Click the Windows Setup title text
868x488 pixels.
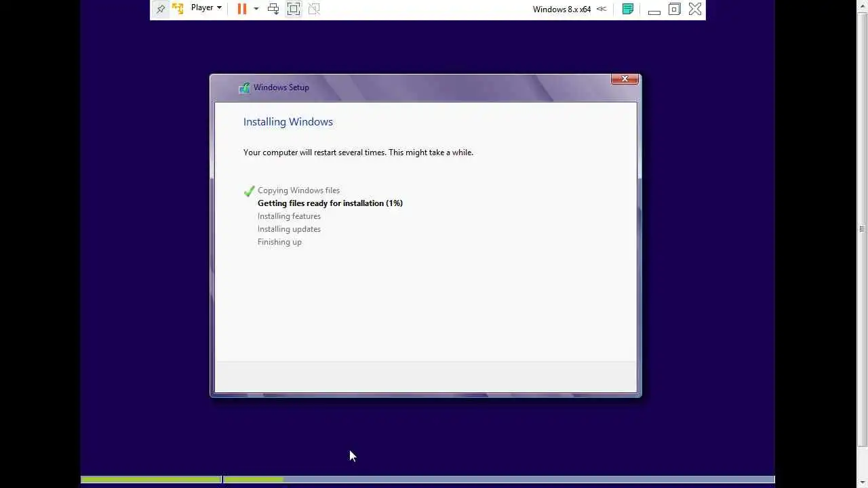(x=281, y=87)
